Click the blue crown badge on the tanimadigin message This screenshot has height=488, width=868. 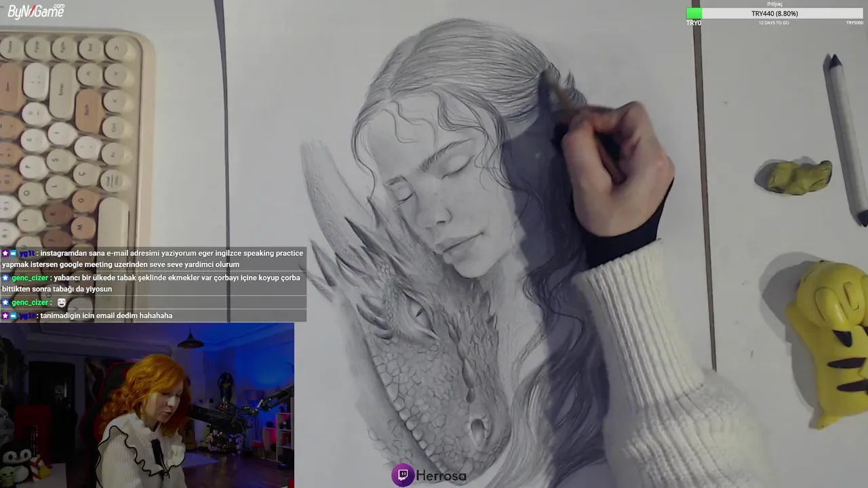point(13,316)
